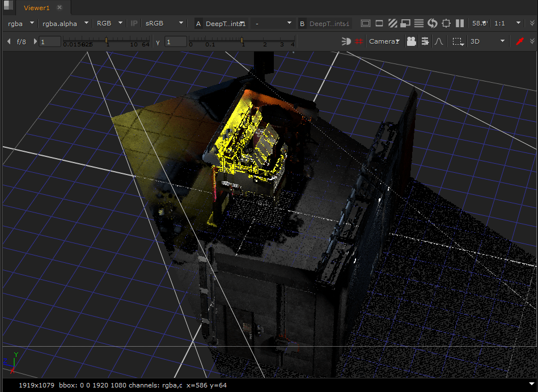Close the Viewer1 tab
This screenshot has width=538, height=392.
pos(60,8)
